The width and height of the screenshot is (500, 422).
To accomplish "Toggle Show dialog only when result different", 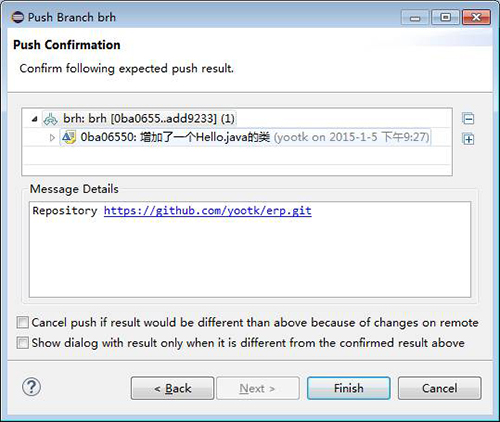I will [x=23, y=343].
